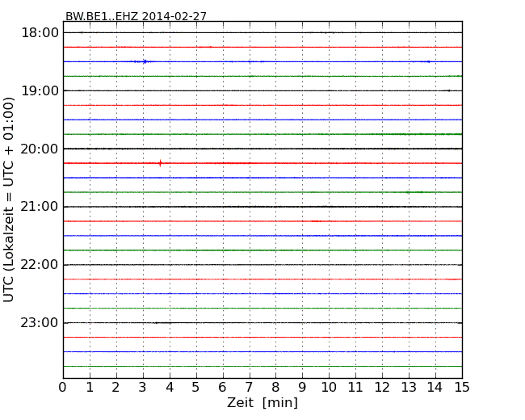Select the 21:00 label on the time axis

point(40,207)
